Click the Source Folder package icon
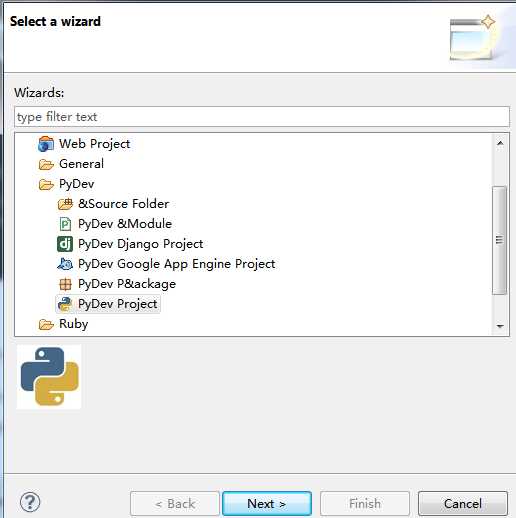Image resolution: width=516 pixels, height=518 pixels. click(65, 204)
